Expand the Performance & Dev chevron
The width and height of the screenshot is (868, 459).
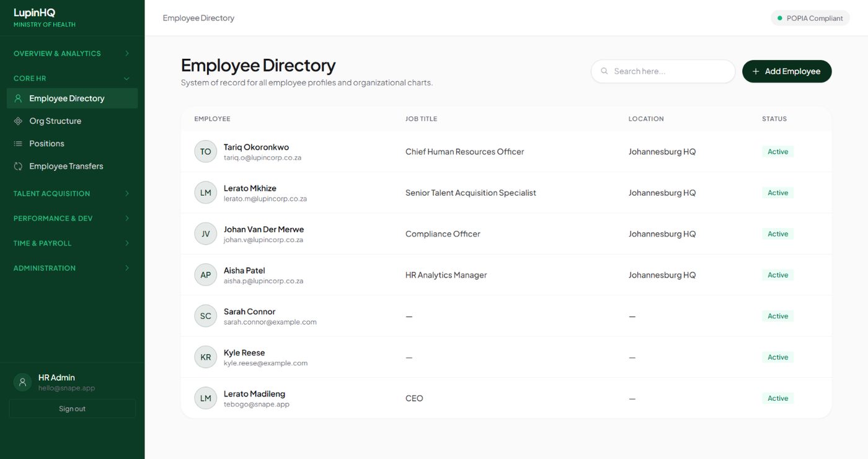click(127, 219)
